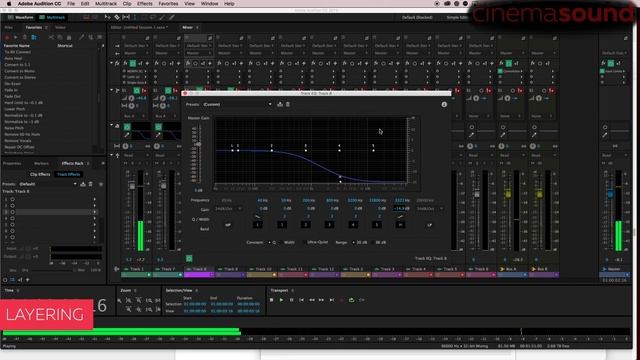640x360 pixels.
Task: Open Track 1 Read automation dropdown
Action: point(136,156)
